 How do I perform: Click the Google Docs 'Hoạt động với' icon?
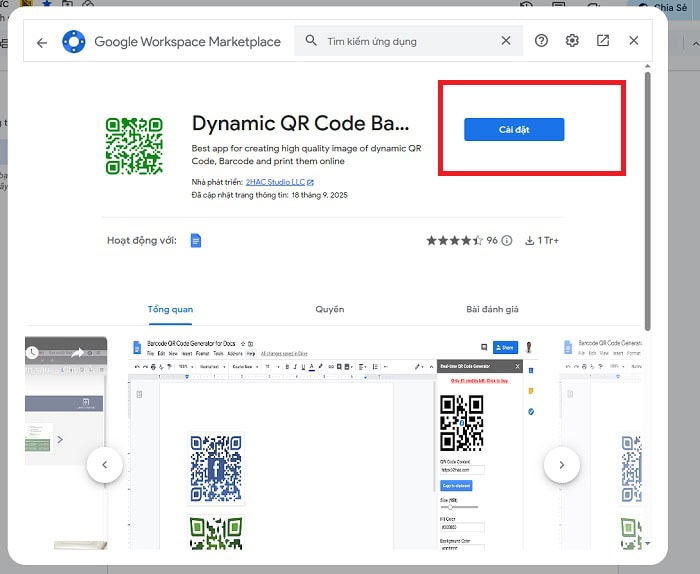click(x=196, y=241)
